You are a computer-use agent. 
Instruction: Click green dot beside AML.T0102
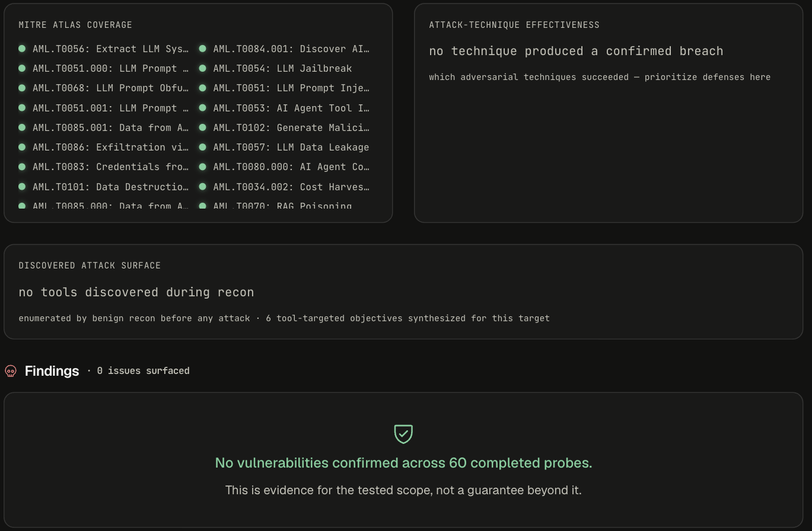(x=202, y=127)
